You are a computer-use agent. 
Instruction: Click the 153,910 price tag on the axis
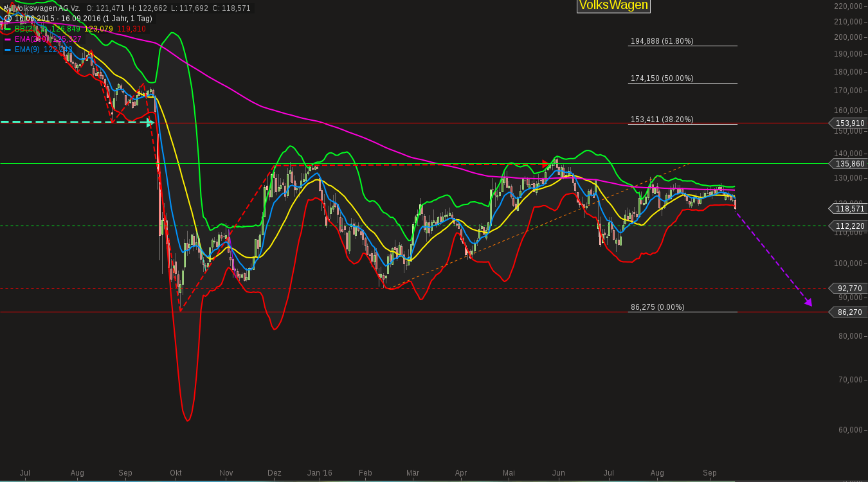849,123
